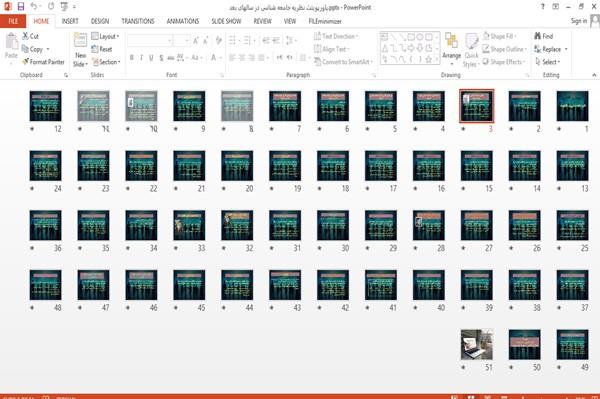Clear all text formatting
The width and height of the screenshot is (600, 399).
pyautogui.click(x=218, y=40)
